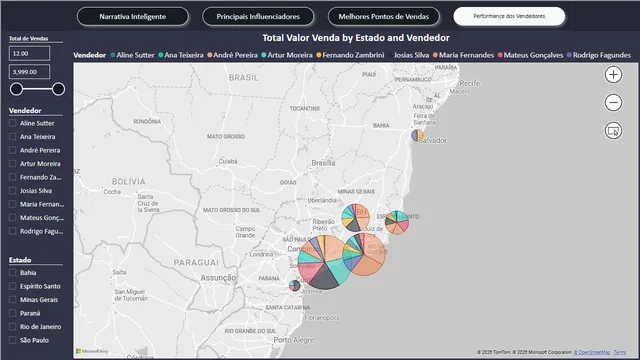Click the Total de Vendas slicer title
The width and height of the screenshot is (640, 360).
[x=29, y=38]
